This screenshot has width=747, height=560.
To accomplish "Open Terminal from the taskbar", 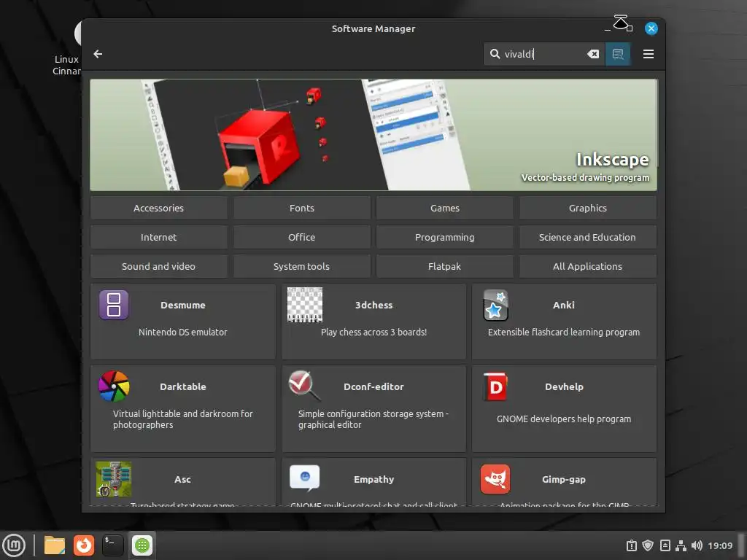I will pyautogui.click(x=113, y=545).
